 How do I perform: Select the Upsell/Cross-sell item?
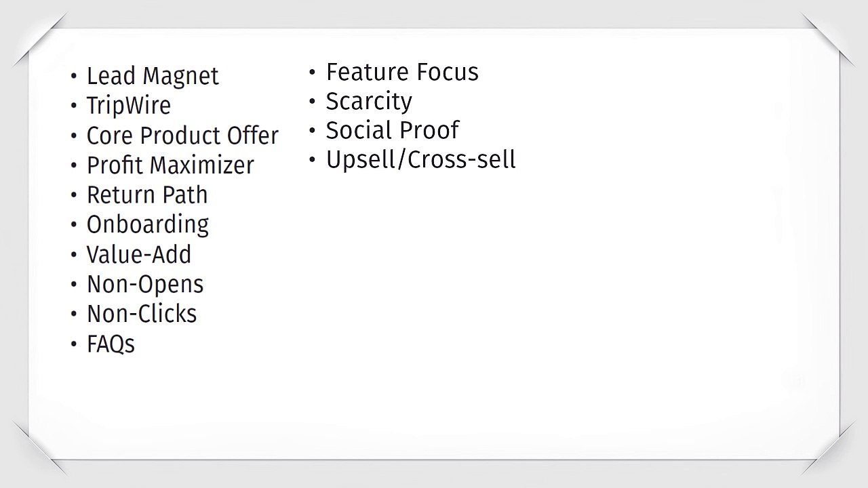(421, 160)
